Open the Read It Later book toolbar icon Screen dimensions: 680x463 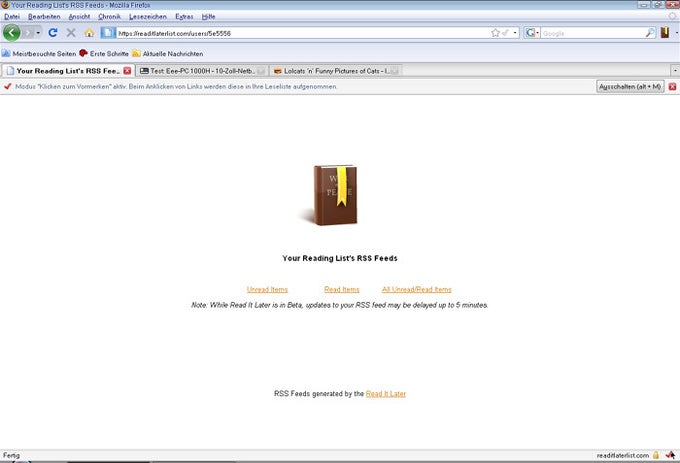tap(665, 33)
